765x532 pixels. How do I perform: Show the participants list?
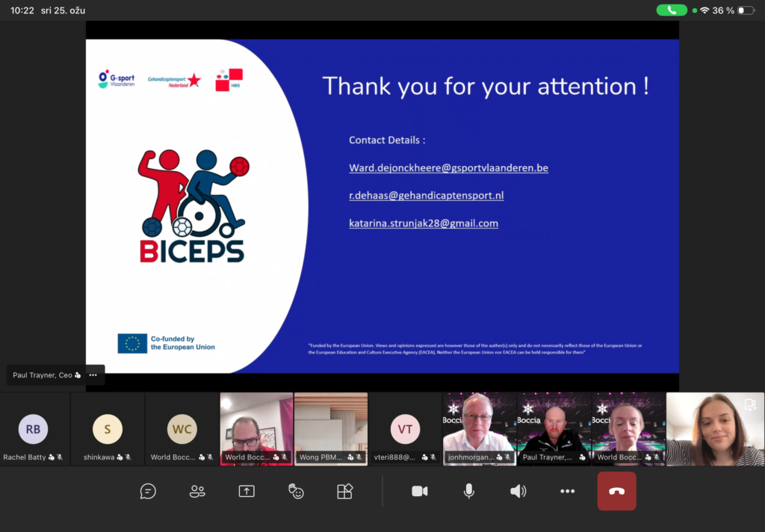(197, 491)
